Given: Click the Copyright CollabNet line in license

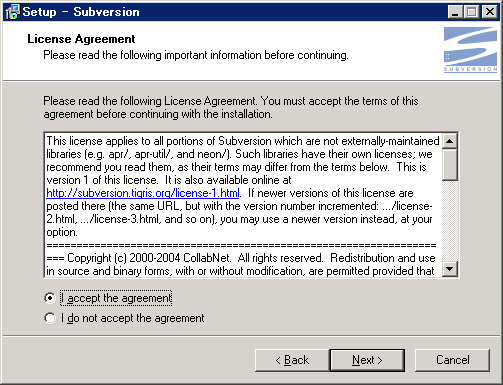Looking at the screenshot, I should [x=241, y=258].
